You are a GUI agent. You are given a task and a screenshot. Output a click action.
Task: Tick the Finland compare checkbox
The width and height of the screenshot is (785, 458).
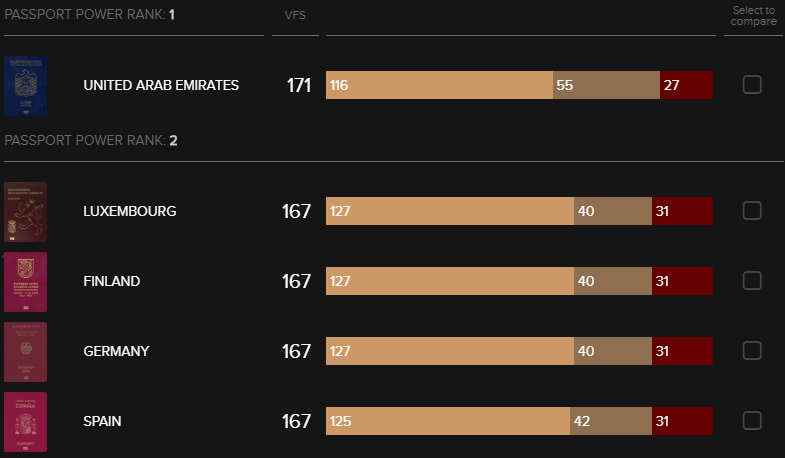tap(752, 281)
